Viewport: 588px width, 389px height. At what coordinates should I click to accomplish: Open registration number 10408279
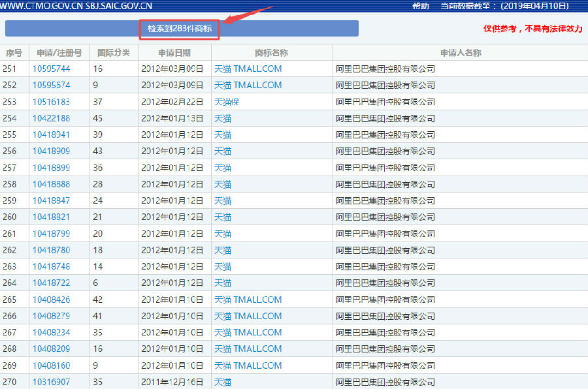tap(52, 317)
